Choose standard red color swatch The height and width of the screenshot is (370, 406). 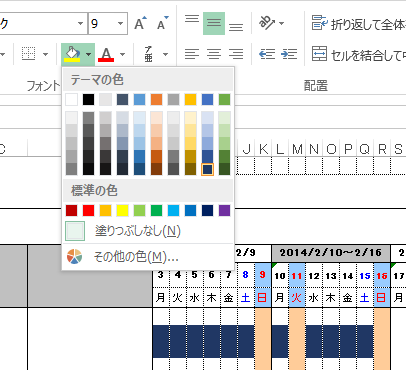point(88,210)
